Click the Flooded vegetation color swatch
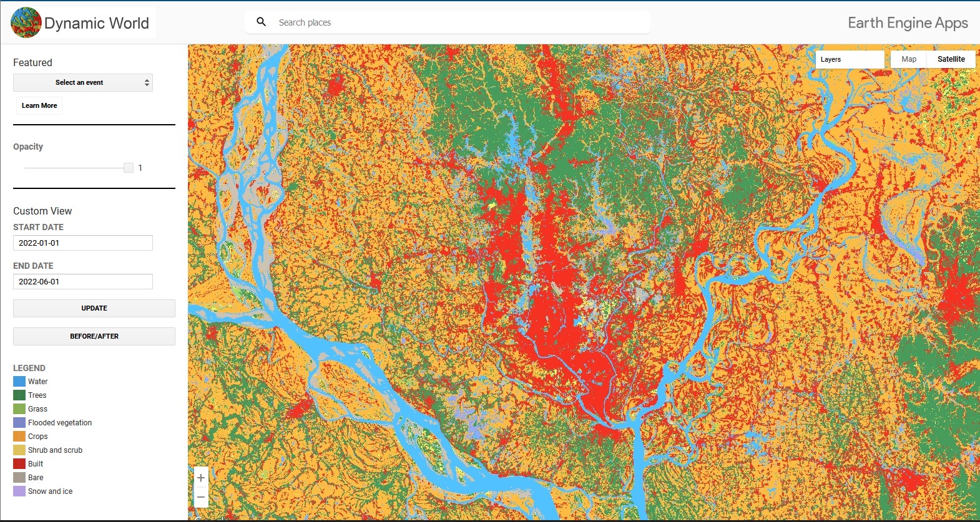 pyautogui.click(x=19, y=423)
